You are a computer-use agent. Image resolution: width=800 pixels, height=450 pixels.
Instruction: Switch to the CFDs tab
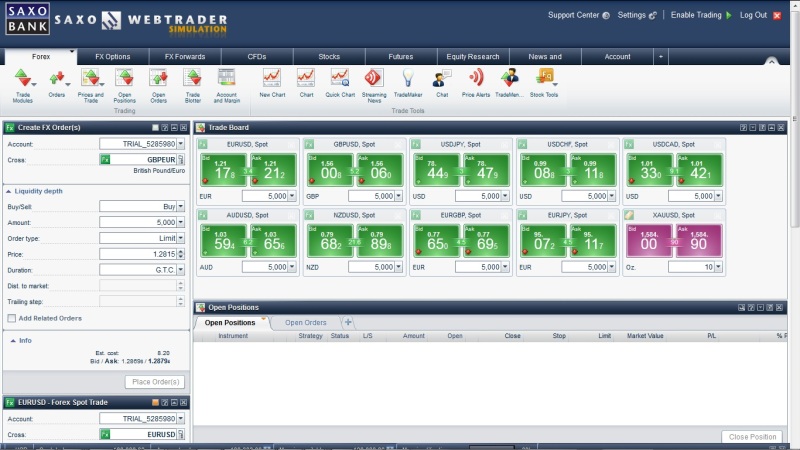257,57
